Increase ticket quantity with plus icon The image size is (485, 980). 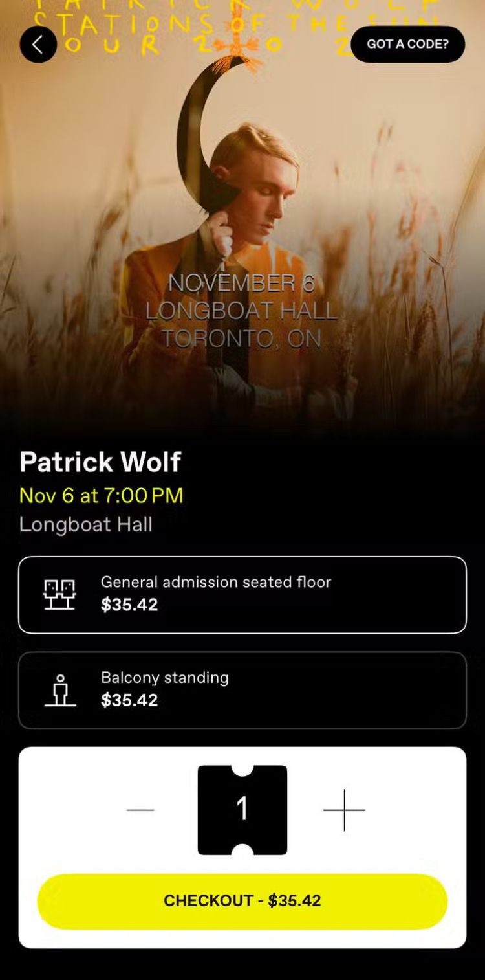point(344,810)
